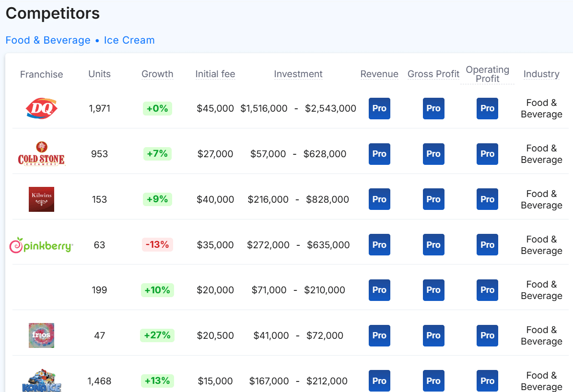Click Gross Profit Pro badge in 199-units row
This screenshot has width=573, height=392.
point(433,290)
